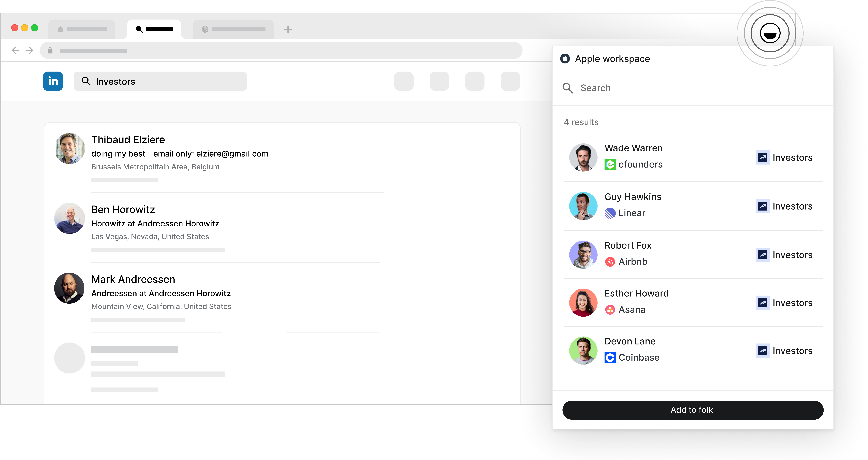The width and height of the screenshot is (868, 460).
Task: Select Esther Howard's avatar
Action: 583,303
